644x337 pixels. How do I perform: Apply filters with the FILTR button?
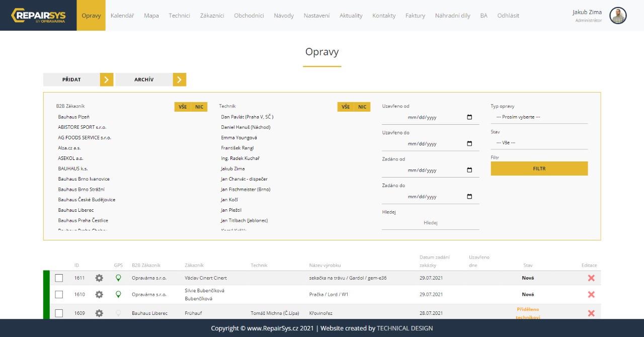539,168
